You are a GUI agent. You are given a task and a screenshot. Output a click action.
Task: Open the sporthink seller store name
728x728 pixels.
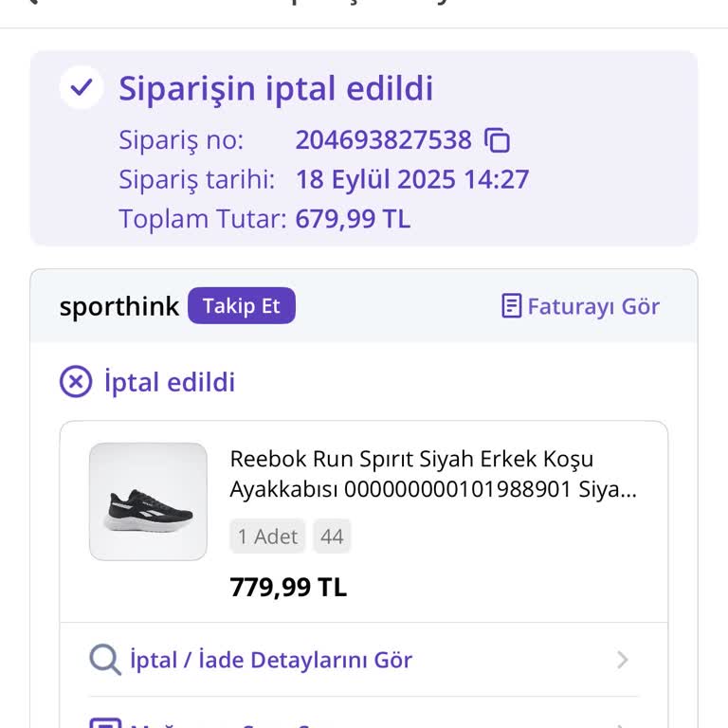(x=118, y=307)
